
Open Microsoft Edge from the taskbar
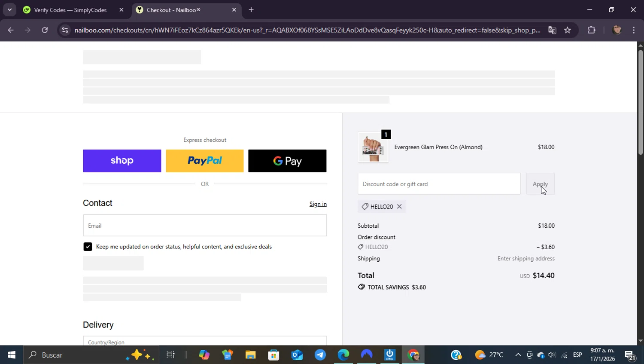[343, 355]
